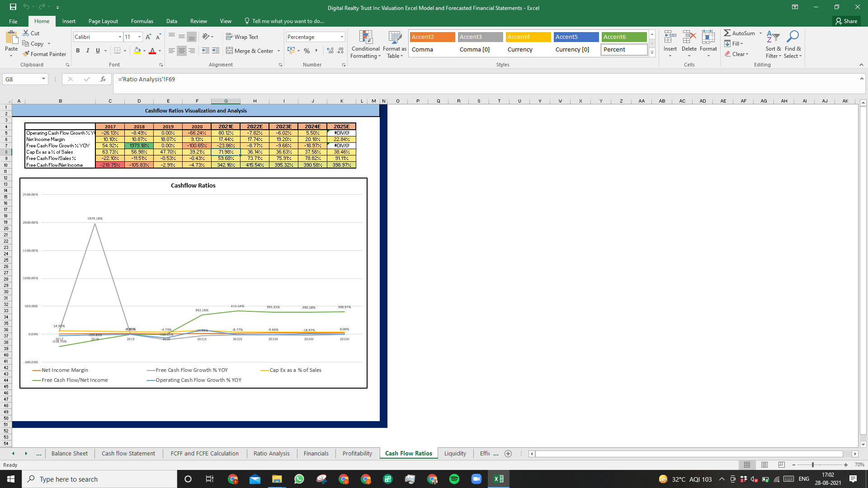Apply the Currency cell style

528,49
